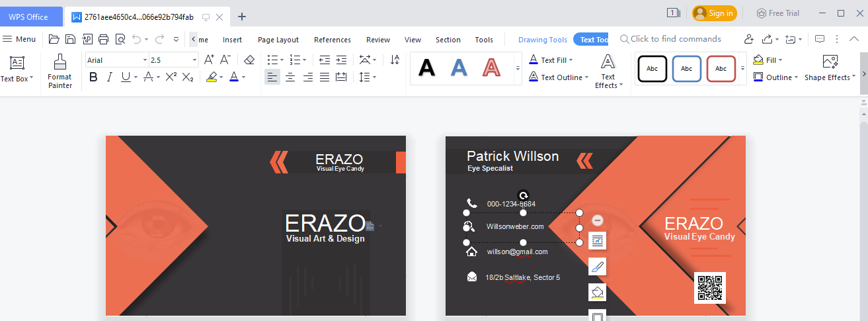Viewport: 868px width, 321px height.
Task: Open the Arial font name dropdown
Action: [x=145, y=60]
